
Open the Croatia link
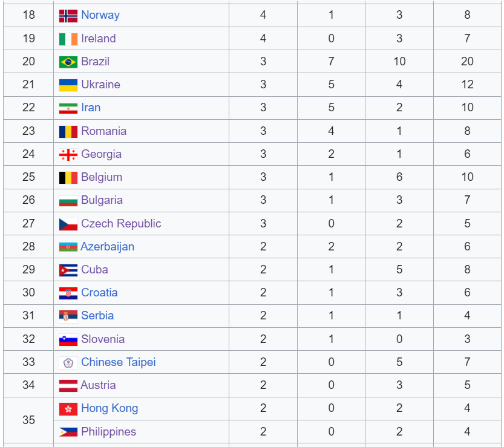point(99,292)
